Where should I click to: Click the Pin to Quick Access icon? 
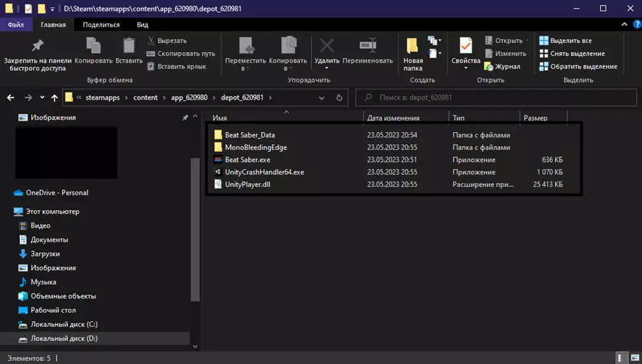point(37,46)
